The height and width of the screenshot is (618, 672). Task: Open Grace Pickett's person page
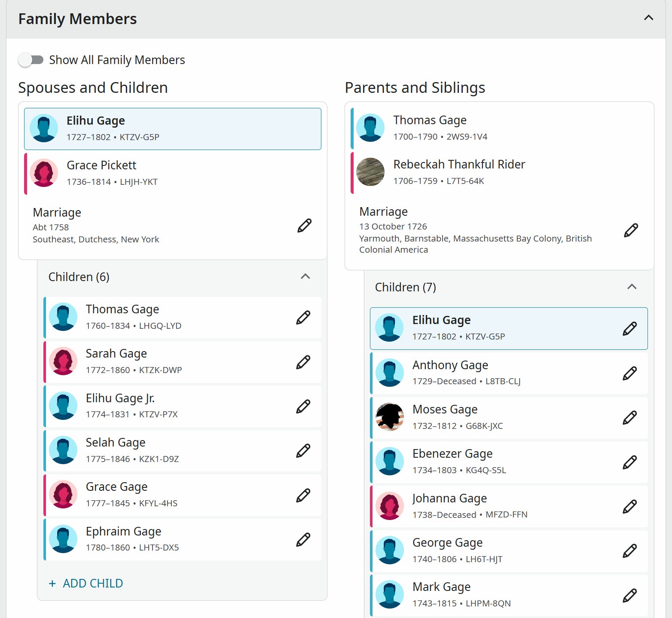tap(101, 165)
